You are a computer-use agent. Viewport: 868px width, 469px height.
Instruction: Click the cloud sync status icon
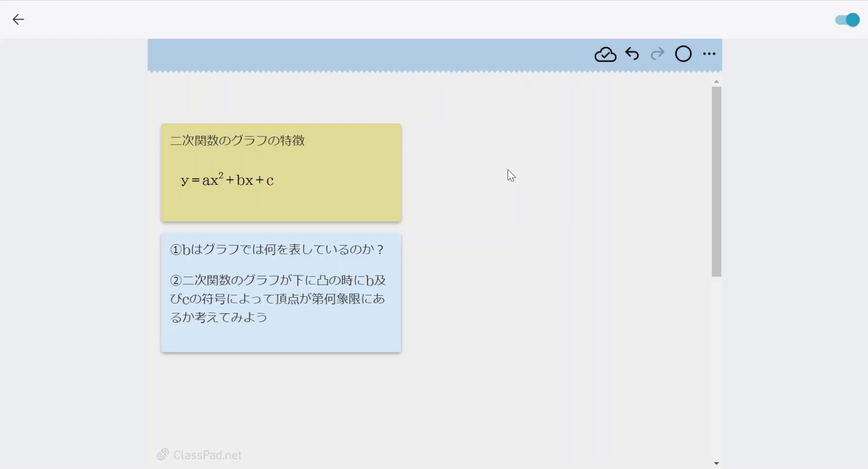(x=605, y=54)
